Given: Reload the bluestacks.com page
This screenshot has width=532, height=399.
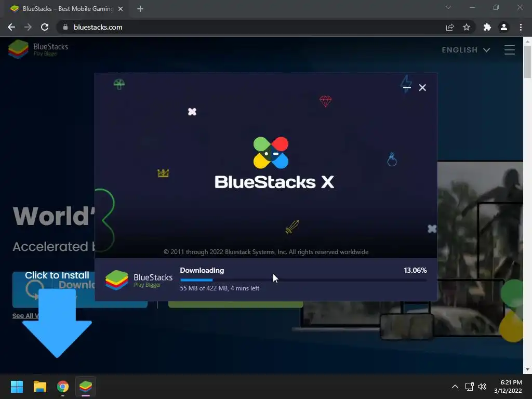Looking at the screenshot, I should pyautogui.click(x=45, y=27).
